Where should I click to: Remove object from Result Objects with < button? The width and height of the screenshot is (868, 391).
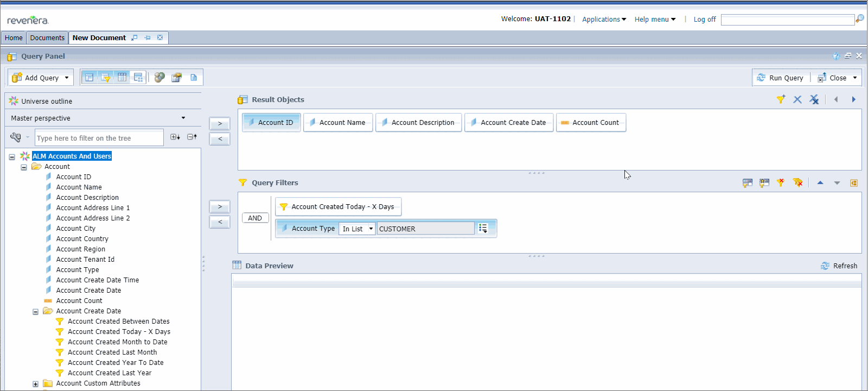[220, 138]
